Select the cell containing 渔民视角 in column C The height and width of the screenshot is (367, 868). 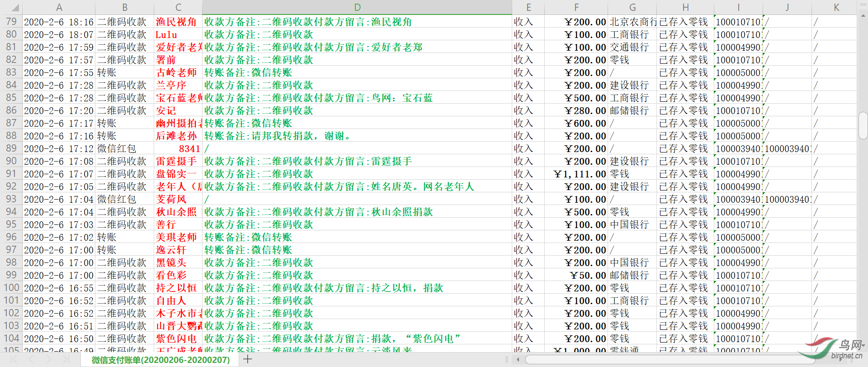(x=178, y=22)
